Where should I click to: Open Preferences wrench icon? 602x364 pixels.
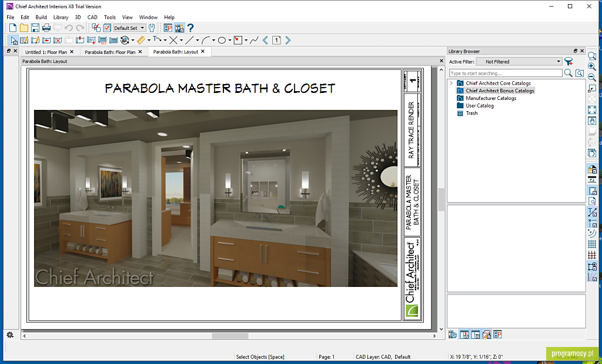(x=152, y=28)
